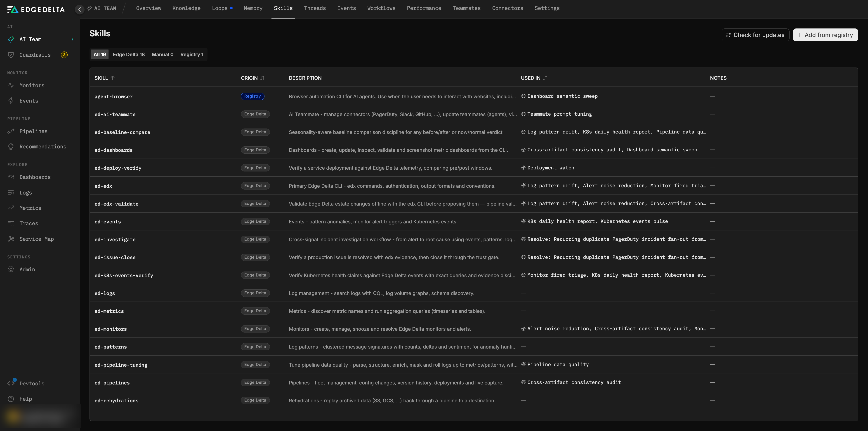Click the Metrics chart icon
This screenshot has width=868, height=431.
tap(11, 208)
